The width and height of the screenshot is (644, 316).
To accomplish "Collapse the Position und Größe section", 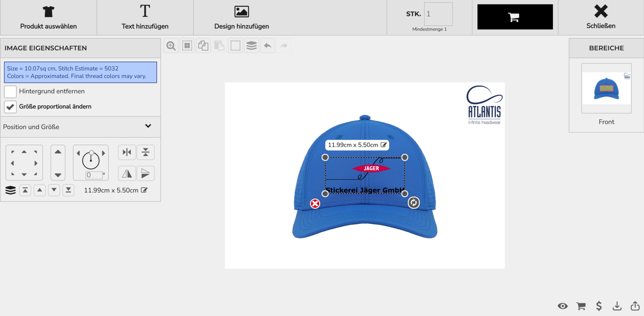I will click(148, 126).
